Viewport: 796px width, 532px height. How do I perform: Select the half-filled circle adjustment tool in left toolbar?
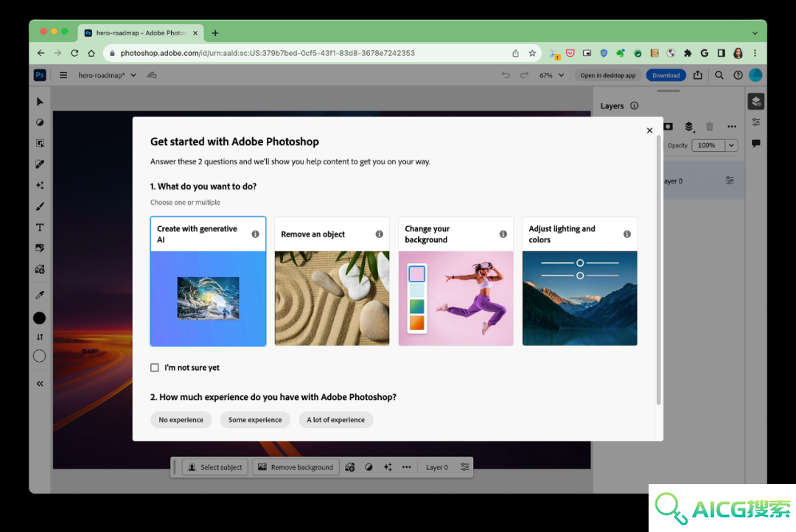(40, 122)
